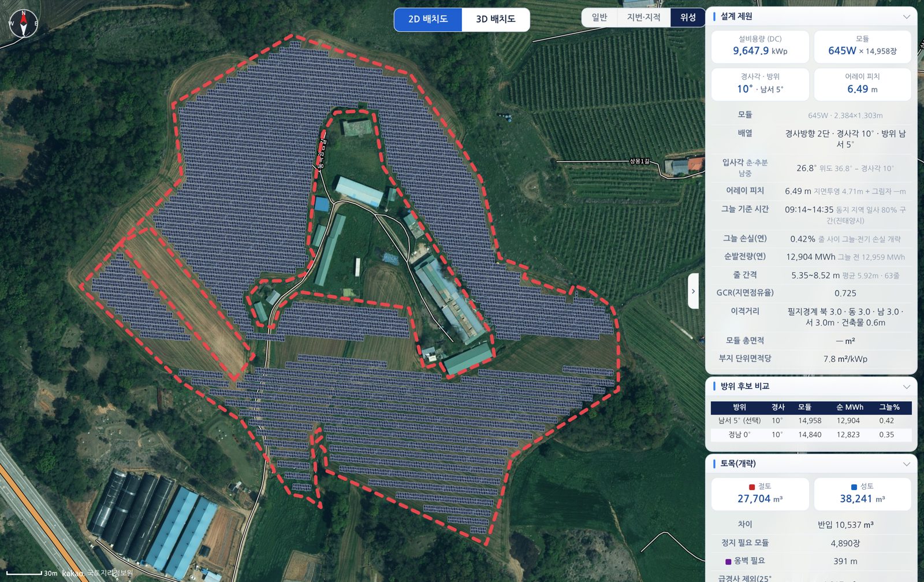Select the 일반 map type
Image resolution: width=924 pixels, height=582 pixels.
[599, 17]
